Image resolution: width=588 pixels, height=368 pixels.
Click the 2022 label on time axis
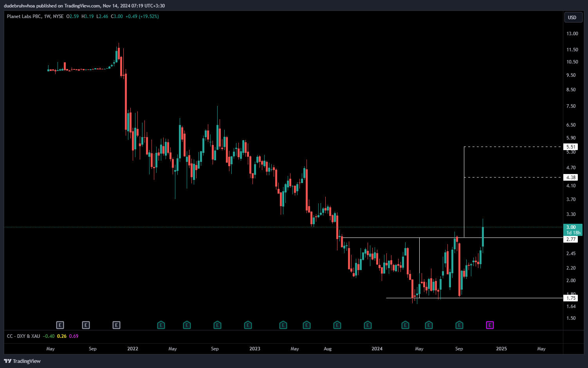click(133, 349)
